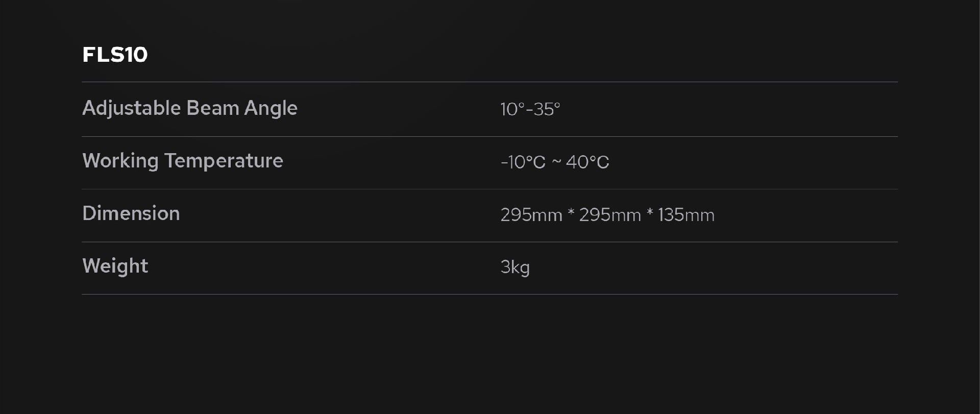
Task: Select the word "Temperature" in the label
Action: tap(223, 161)
